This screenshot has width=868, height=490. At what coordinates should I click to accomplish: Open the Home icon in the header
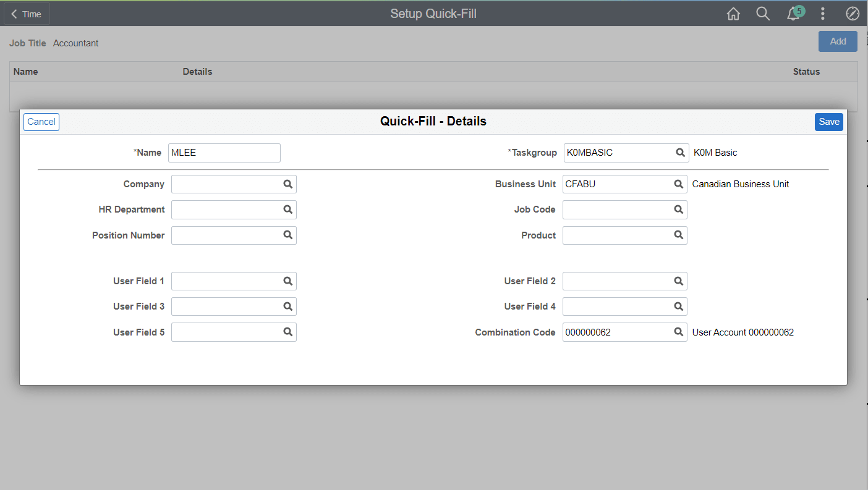point(733,14)
